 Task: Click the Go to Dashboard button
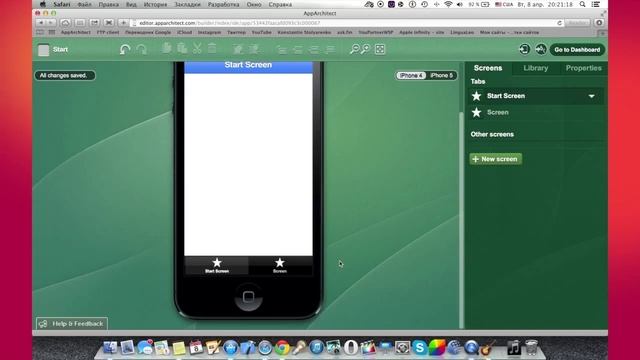577,50
